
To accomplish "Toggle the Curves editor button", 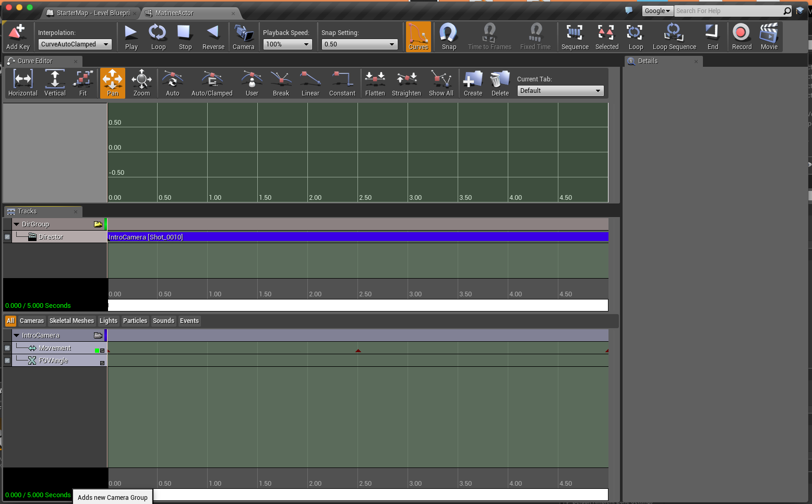I will click(418, 37).
